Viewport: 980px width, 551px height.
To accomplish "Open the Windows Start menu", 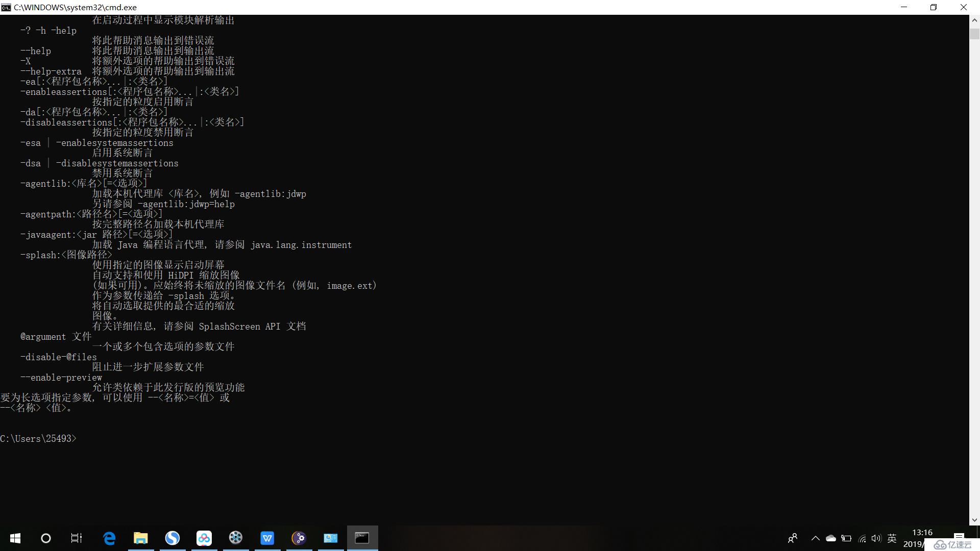I will (15, 538).
